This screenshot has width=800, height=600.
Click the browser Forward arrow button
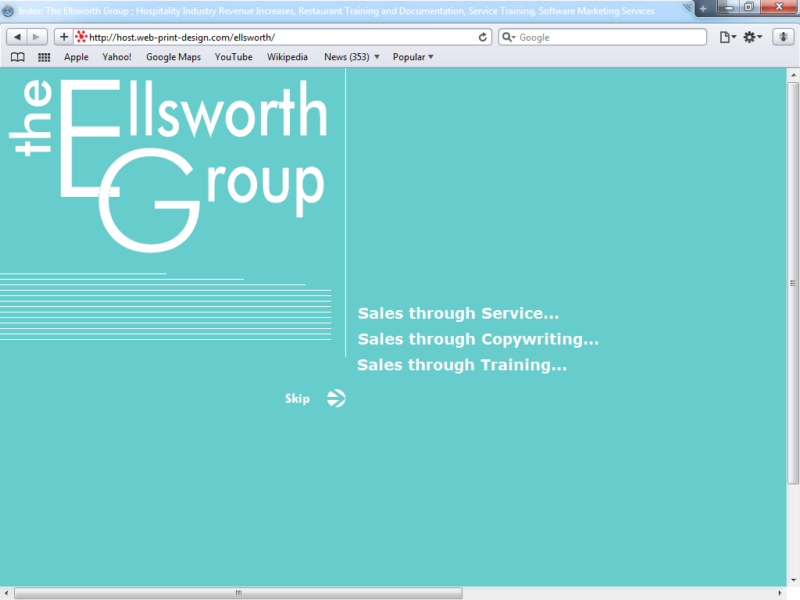37,37
